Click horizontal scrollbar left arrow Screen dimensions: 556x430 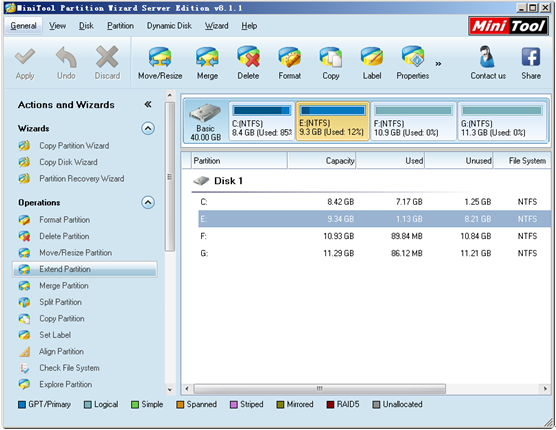tap(187, 389)
